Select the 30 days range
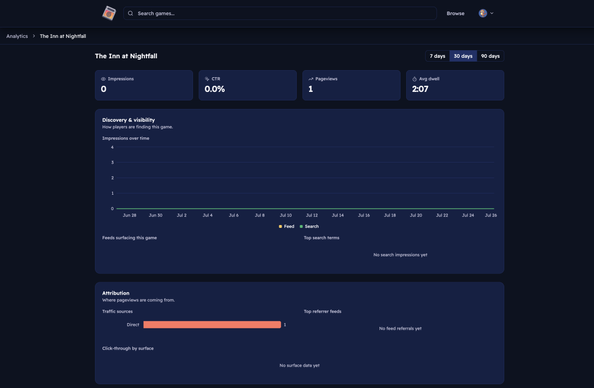Screen dimensions: 594x388 [463, 56]
